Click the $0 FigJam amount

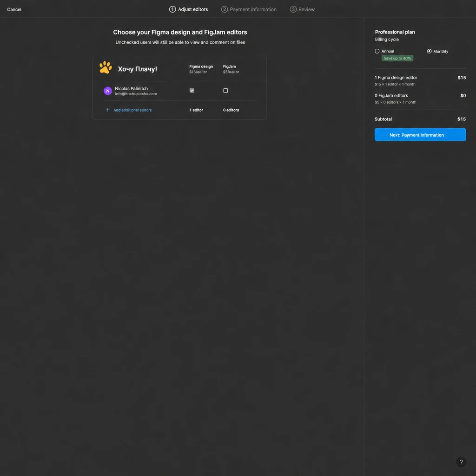(463, 95)
